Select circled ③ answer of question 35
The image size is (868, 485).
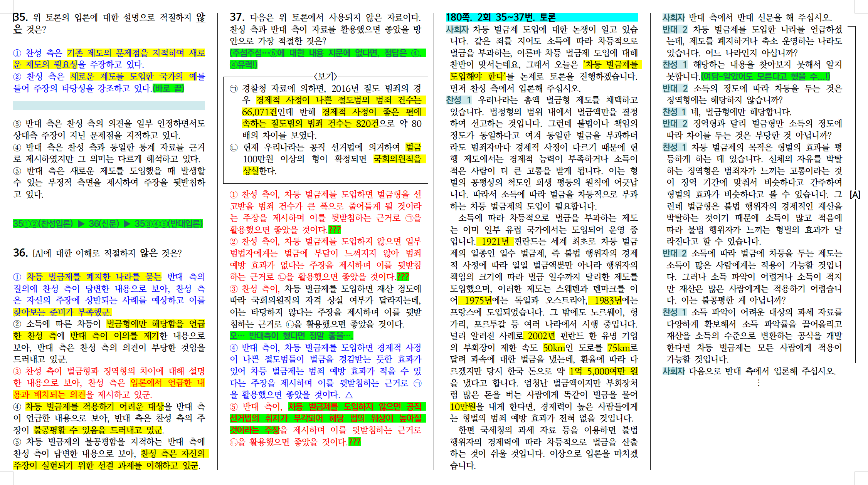pyautogui.click(x=17, y=124)
